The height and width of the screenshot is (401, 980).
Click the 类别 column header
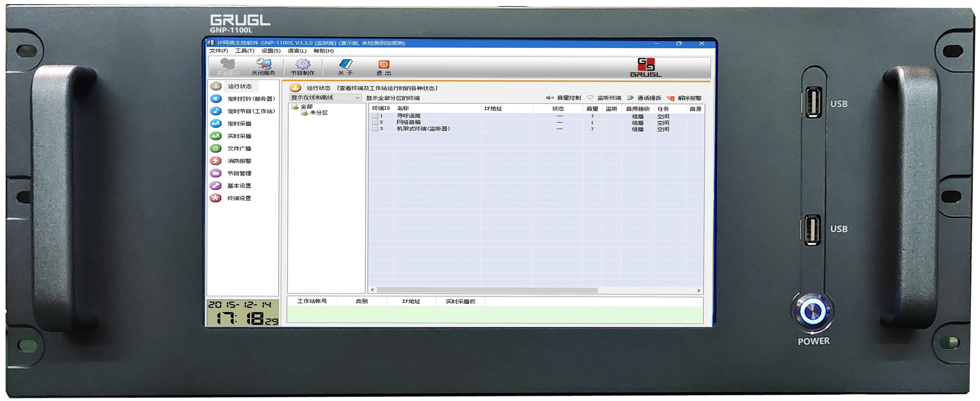(361, 301)
